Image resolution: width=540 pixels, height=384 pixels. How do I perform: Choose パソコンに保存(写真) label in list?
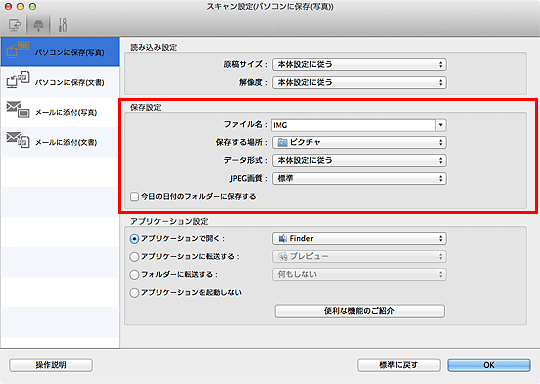tap(70, 52)
